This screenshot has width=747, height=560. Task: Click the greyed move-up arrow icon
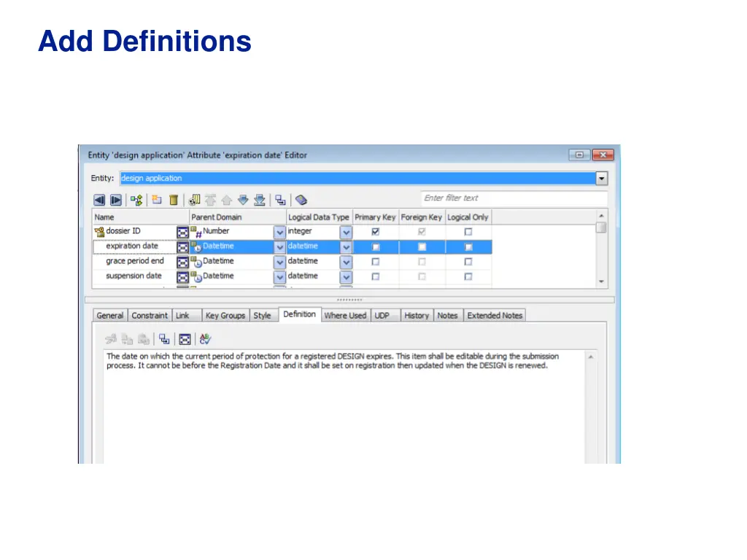[227, 200]
